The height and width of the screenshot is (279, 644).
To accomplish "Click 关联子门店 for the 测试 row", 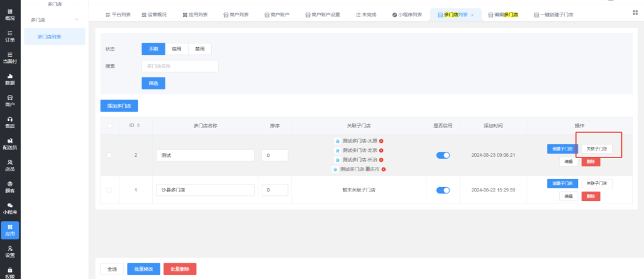I will [596, 149].
